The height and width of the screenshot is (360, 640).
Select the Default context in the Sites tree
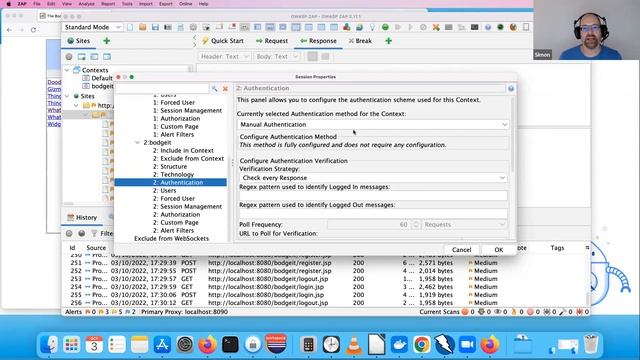[97, 78]
